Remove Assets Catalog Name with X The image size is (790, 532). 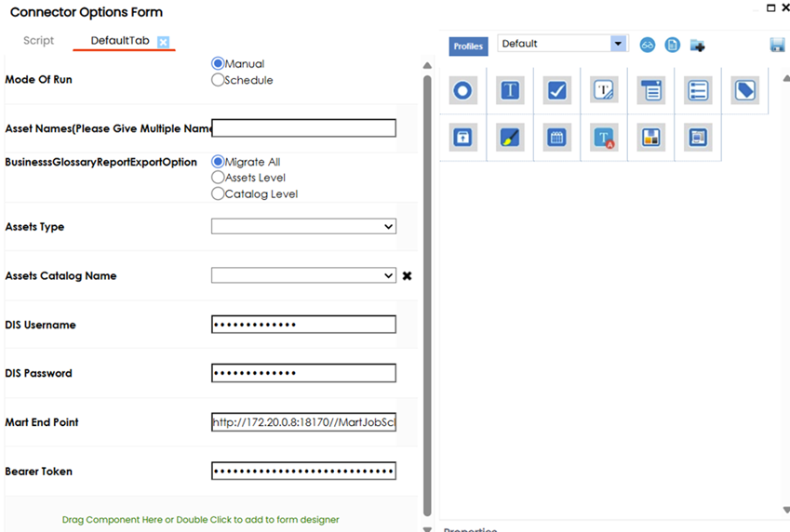click(407, 276)
